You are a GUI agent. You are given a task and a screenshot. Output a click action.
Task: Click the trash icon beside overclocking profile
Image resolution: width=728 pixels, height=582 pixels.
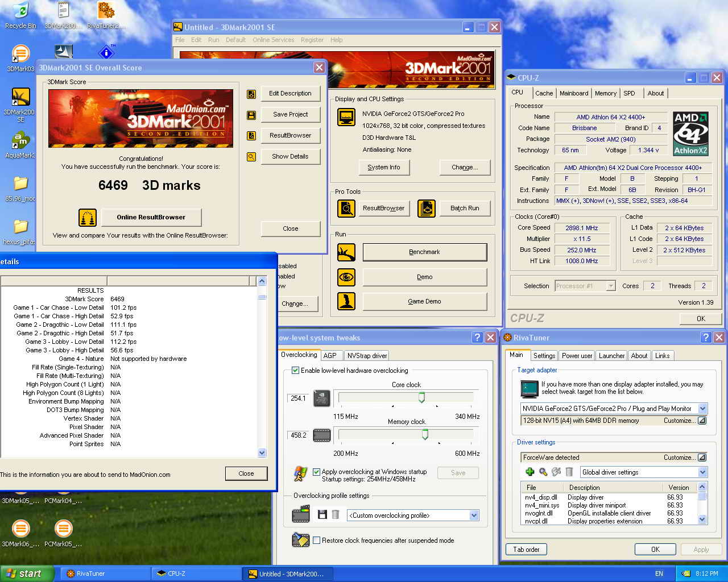pos(336,514)
